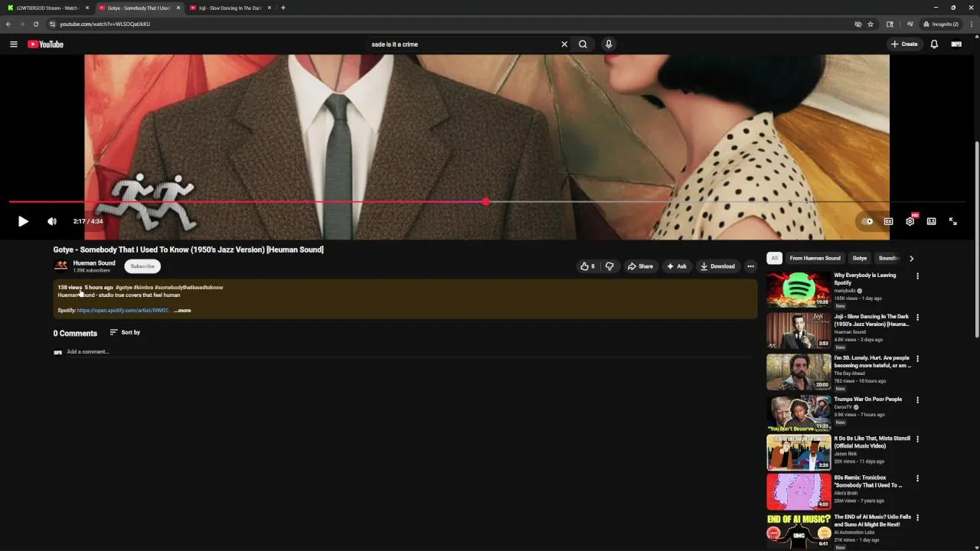
Task: Toggle closed captions on the player
Action: pos(888,221)
